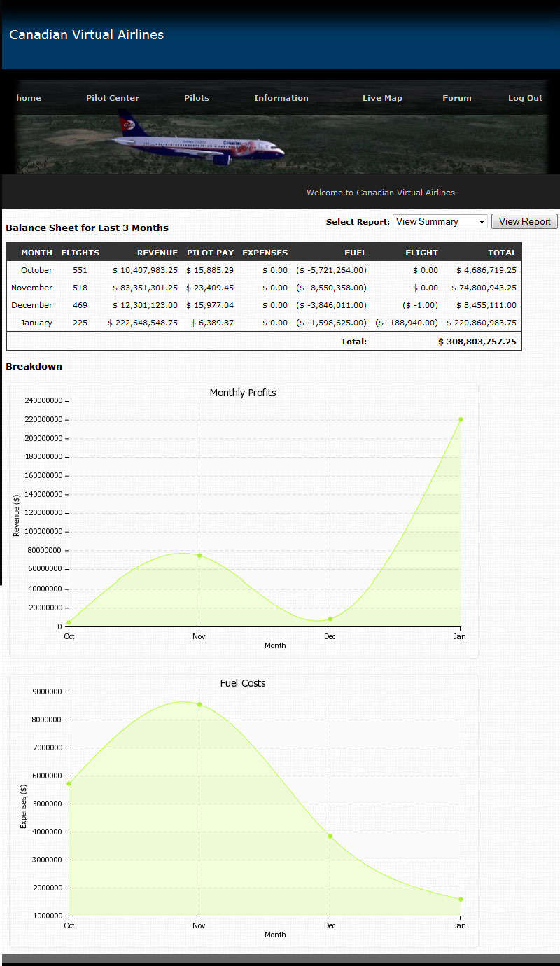
Task: Click the Dec data point on Fuel Costs chart
Action: click(330, 836)
